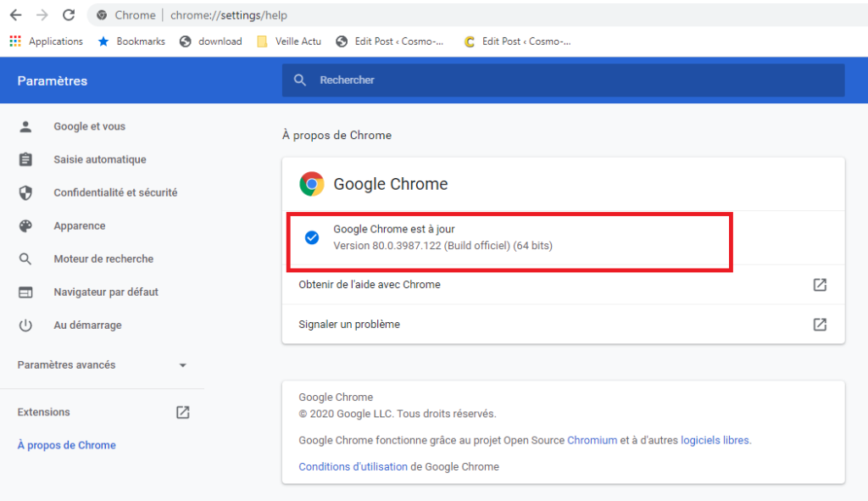Screen dimensions: 868x501
Task: Click Obtenir de l'aide avec Chrome row
Action: coord(563,285)
